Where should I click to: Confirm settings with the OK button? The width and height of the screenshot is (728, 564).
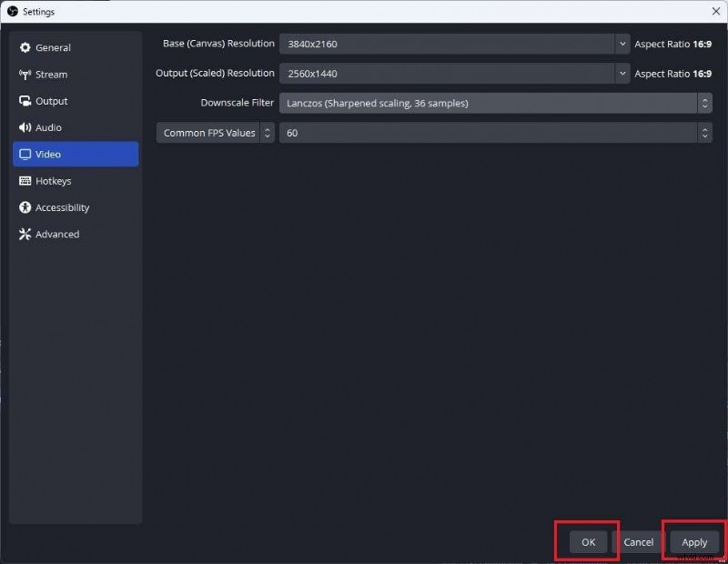coord(586,541)
